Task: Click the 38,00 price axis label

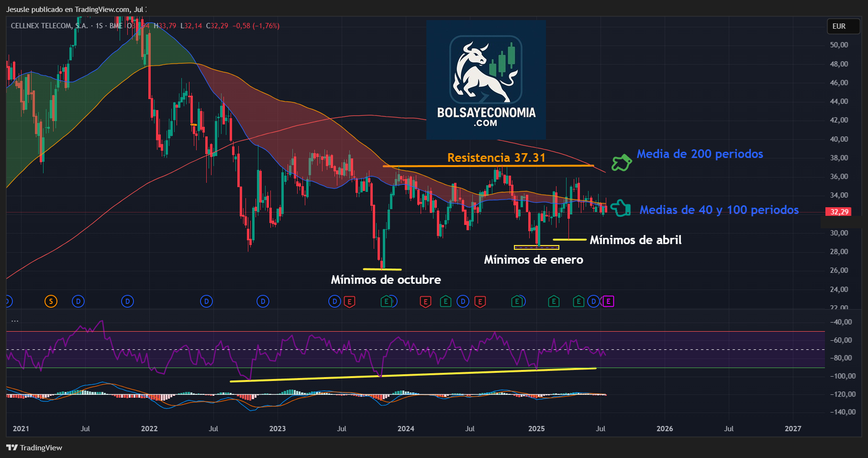Action: (839, 157)
